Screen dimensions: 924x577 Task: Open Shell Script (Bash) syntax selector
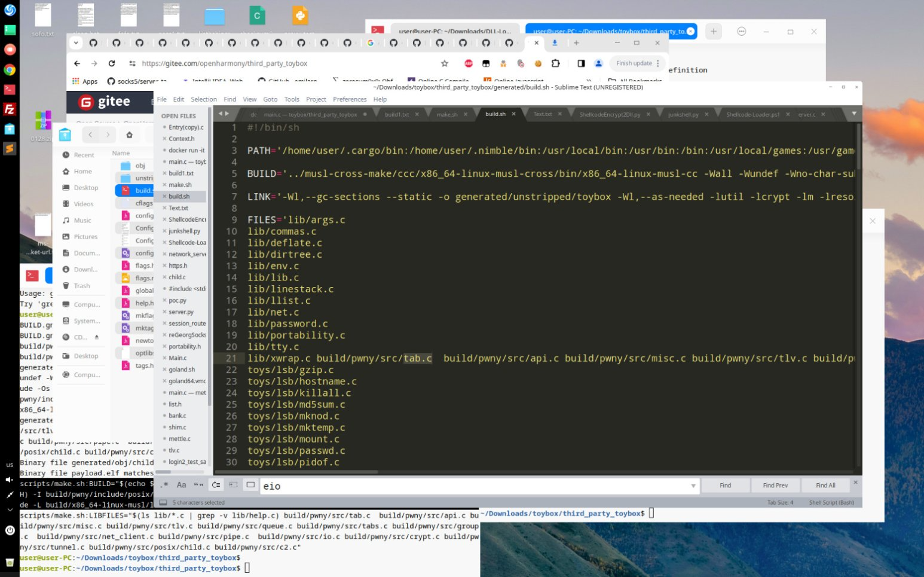coord(831,502)
